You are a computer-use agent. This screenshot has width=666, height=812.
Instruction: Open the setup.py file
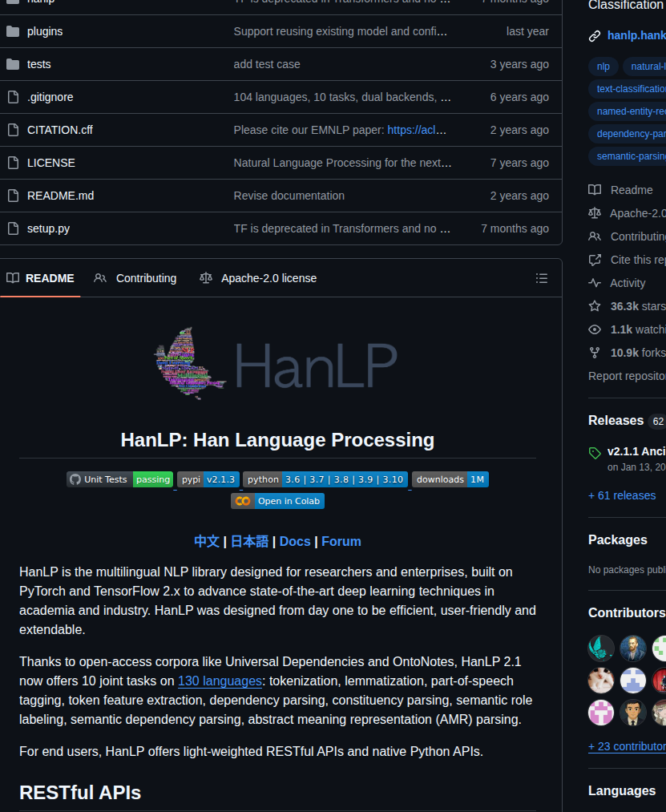(x=48, y=228)
